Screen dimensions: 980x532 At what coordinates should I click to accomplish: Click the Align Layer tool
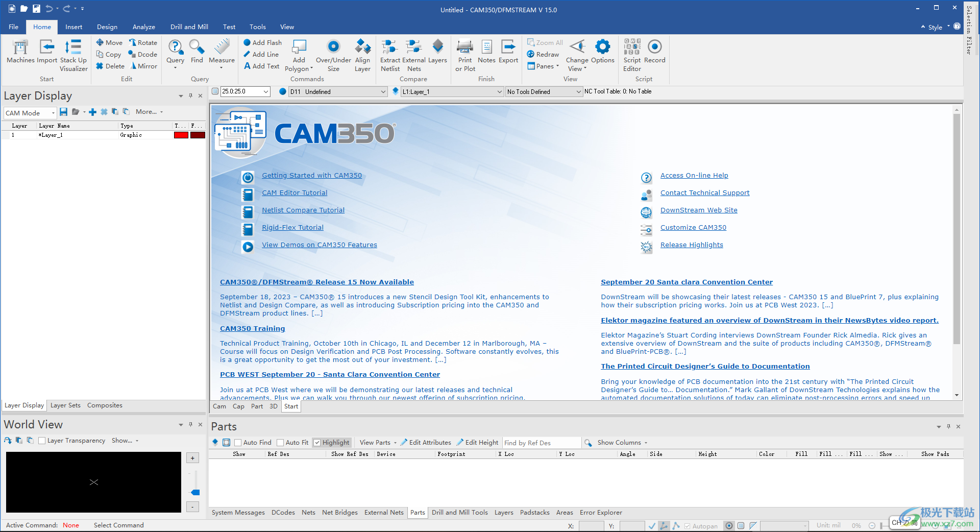pyautogui.click(x=362, y=56)
